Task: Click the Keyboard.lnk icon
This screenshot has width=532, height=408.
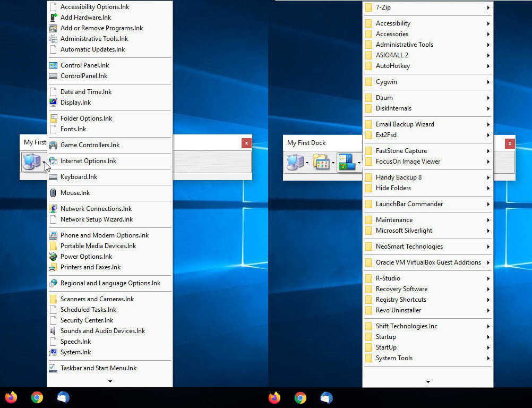Action: click(x=53, y=177)
